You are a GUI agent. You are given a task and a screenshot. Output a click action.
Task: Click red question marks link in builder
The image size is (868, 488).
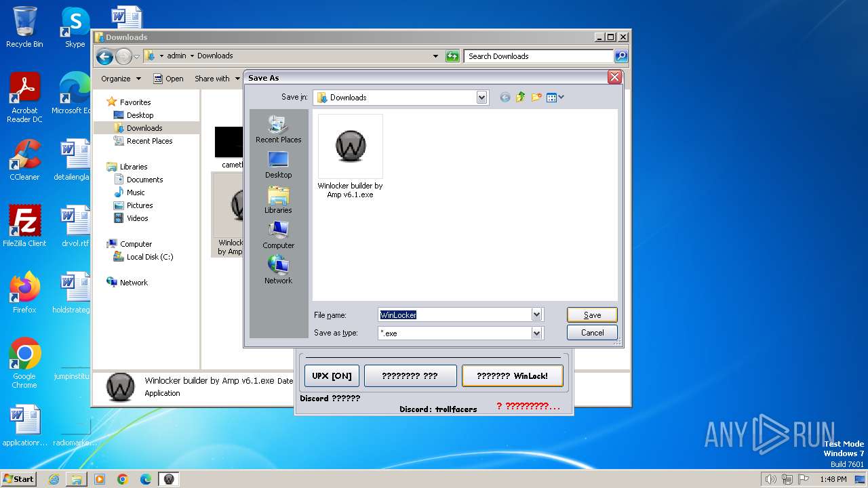(x=529, y=406)
